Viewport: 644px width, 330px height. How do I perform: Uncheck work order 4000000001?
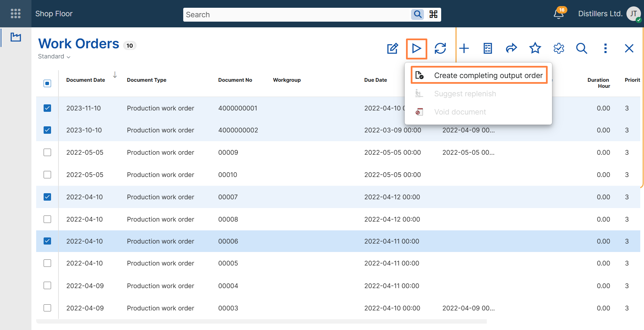click(47, 108)
